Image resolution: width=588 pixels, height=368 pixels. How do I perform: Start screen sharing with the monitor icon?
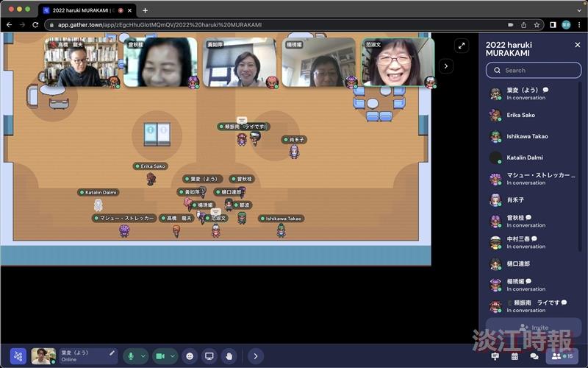coord(209,356)
